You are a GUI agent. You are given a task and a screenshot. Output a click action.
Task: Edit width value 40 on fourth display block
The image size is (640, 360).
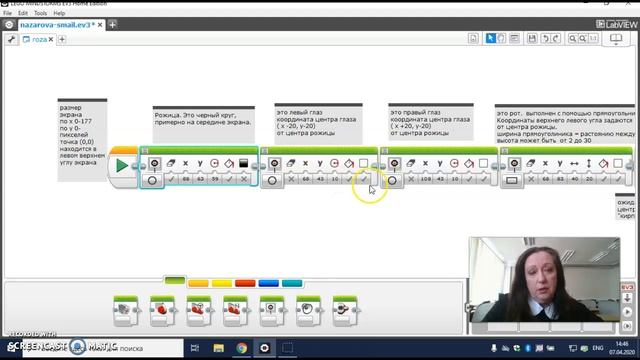coord(575,179)
